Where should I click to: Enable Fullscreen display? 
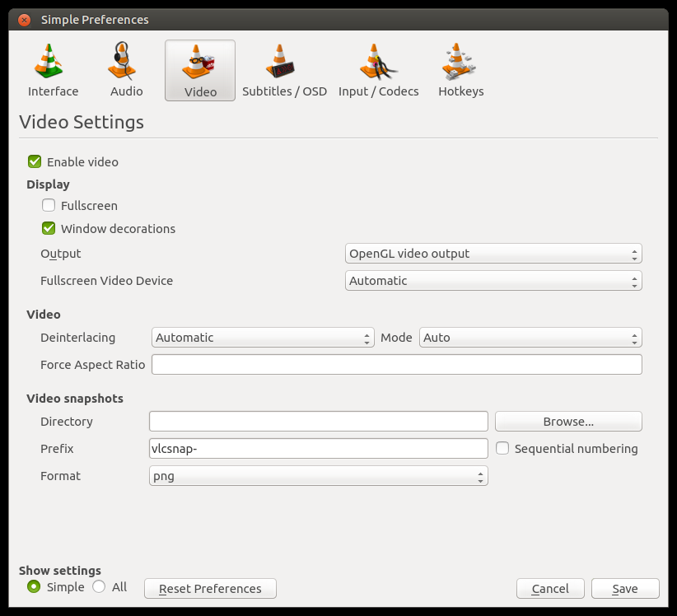tap(48, 205)
